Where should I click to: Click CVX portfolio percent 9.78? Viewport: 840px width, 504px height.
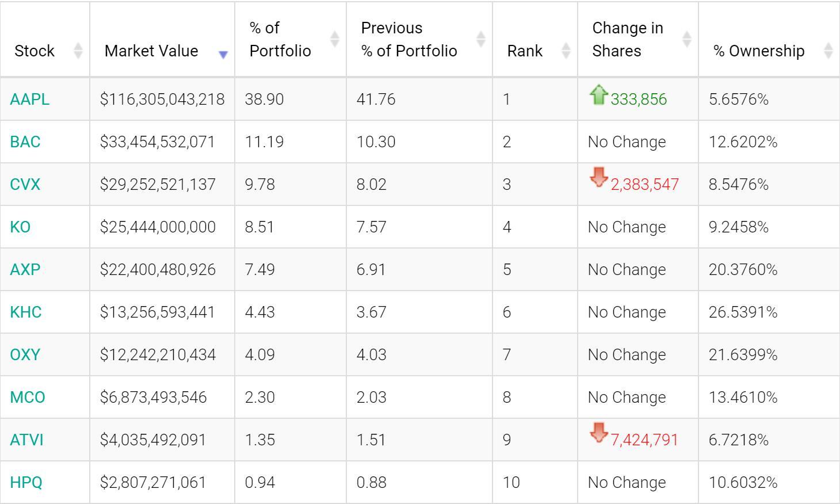[x=259, y=184]
